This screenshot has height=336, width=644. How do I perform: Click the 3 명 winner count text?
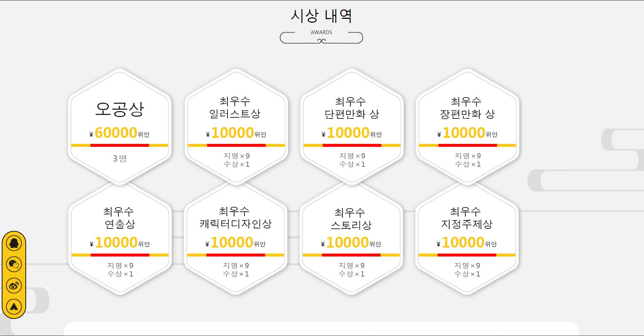(x=119, y=159)
